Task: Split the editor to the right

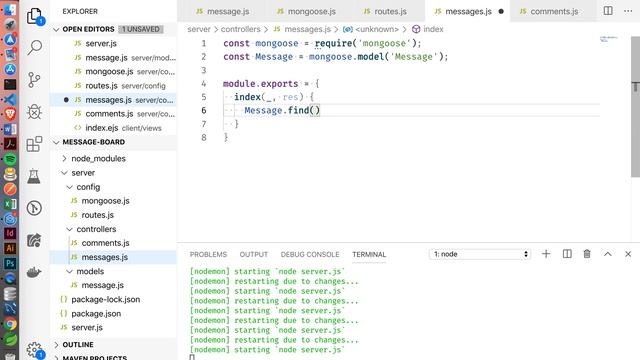Action: coord(608,11)
